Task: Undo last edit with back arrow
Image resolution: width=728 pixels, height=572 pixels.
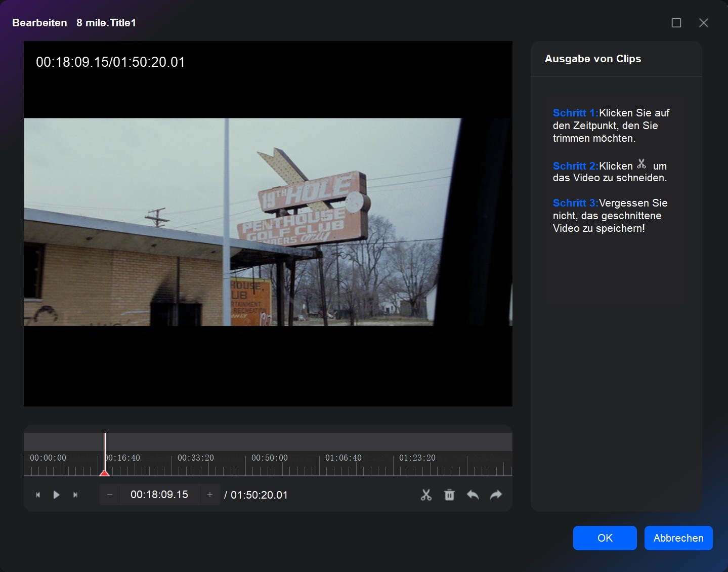Action: coord(473,495)
